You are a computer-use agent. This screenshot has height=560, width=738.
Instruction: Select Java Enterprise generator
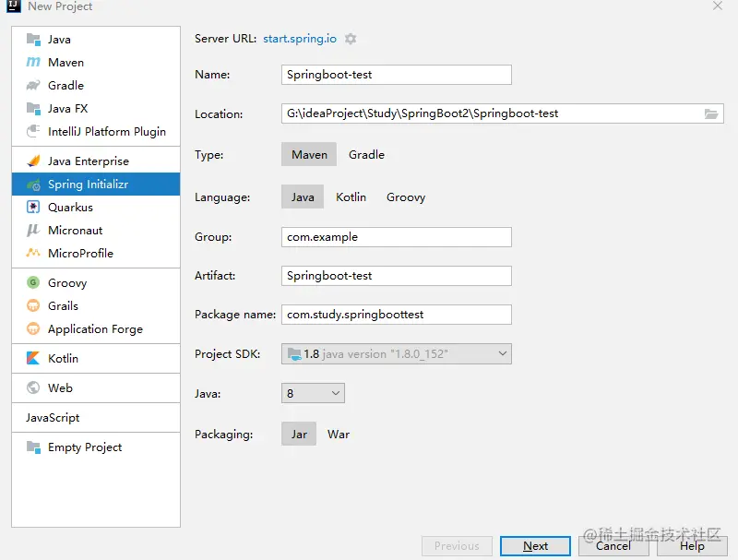pyautogui.click(x=96, y=161)
